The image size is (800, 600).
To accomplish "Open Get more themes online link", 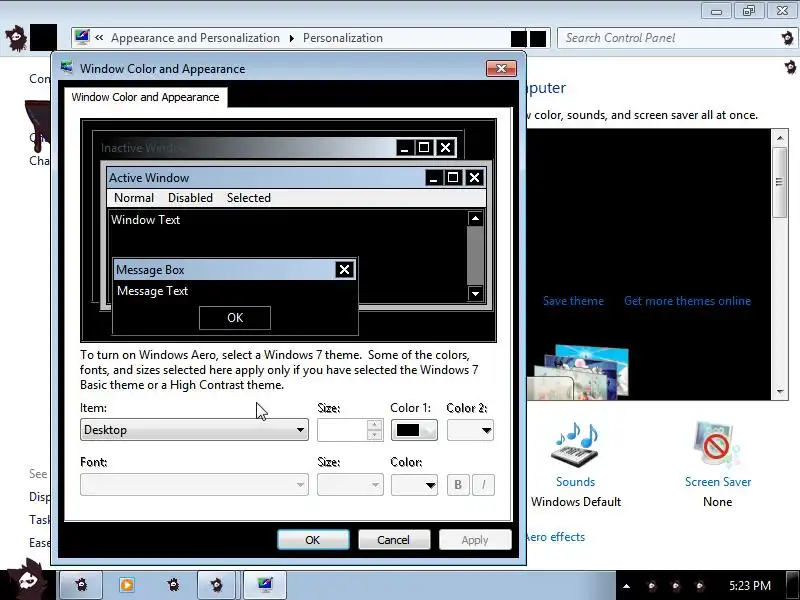I will (687, 301).
